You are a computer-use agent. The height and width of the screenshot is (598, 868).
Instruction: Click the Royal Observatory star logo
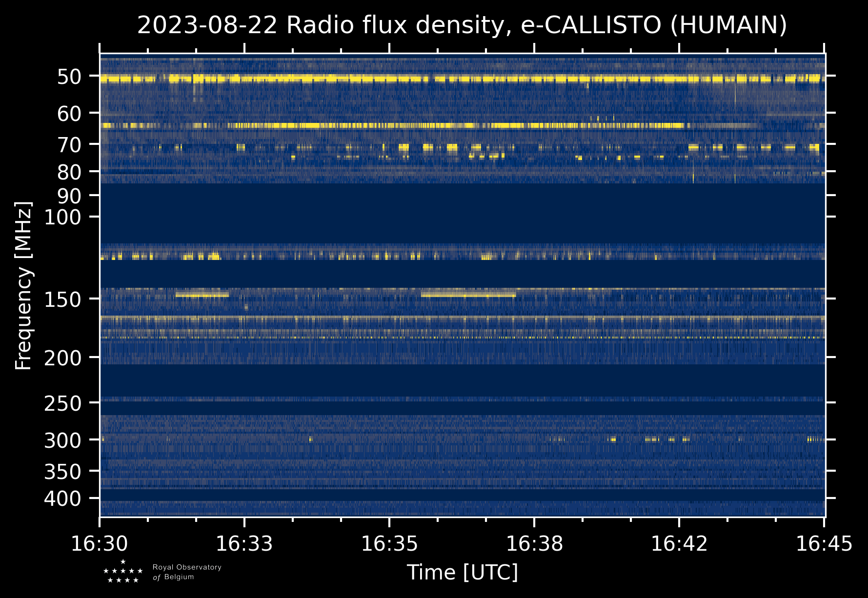point(123,572)
